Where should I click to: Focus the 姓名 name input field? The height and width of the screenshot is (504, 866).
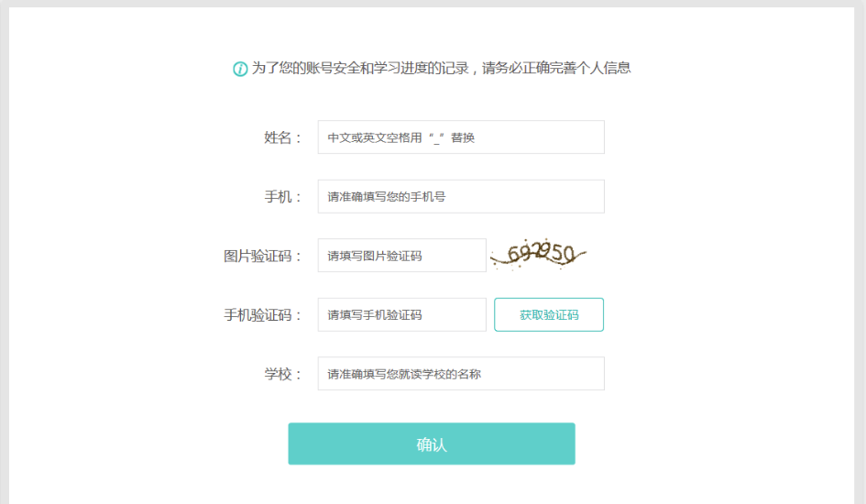click(461, 137)
